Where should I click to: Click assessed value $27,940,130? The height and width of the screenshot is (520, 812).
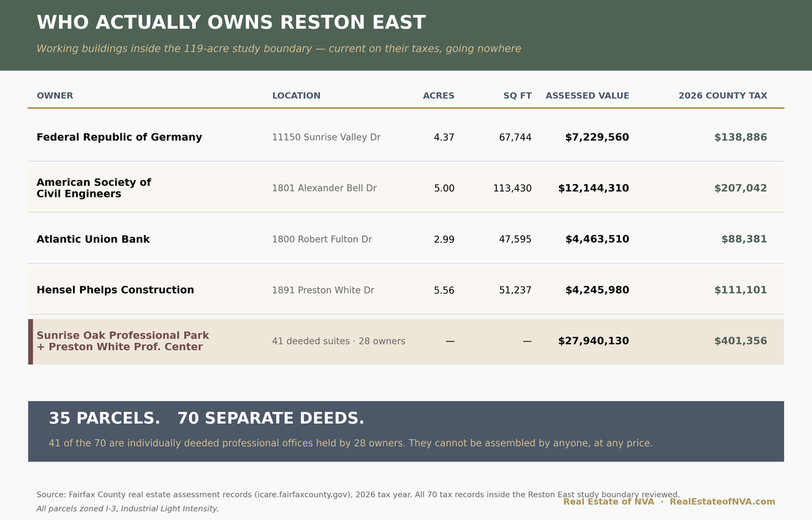coord(594,341)
